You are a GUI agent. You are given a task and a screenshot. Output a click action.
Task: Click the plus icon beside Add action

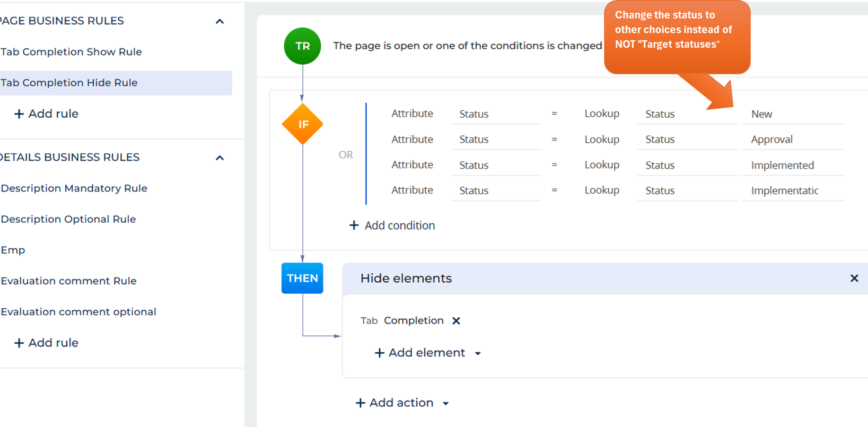click(360, 402)
